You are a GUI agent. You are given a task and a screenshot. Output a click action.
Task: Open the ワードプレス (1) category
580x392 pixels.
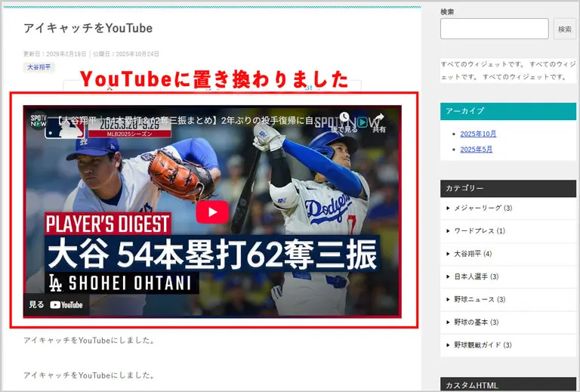pos(480,231)
